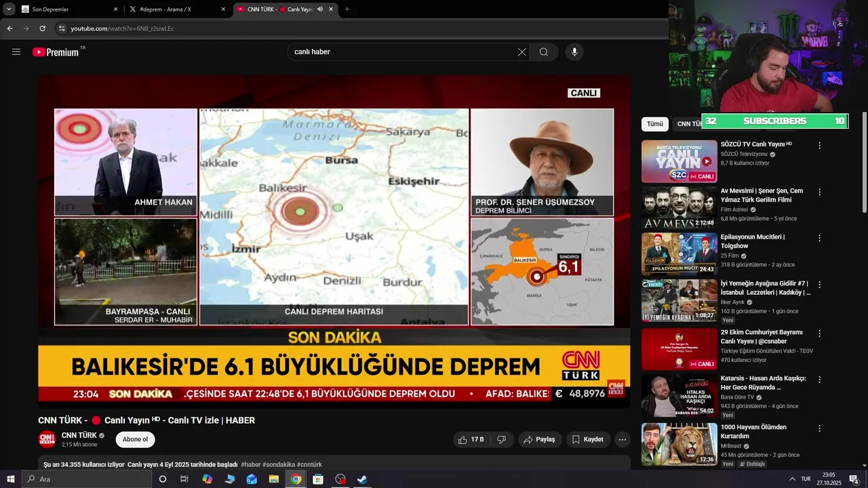Image resolution: width=868 pixels, height=488 pixels.
Task: Open the Katarsis Hasan Arda Kaşıkçı thumbnail
Action: (x=679, y=396)
